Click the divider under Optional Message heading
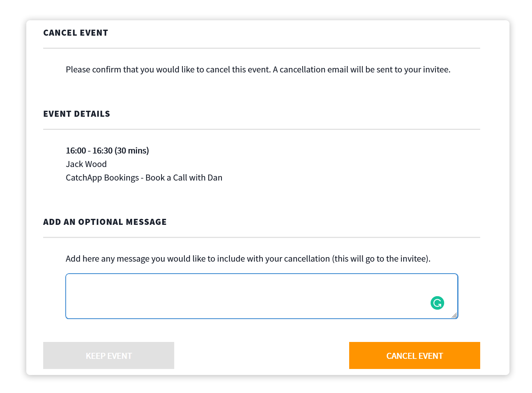 point(262,237)
